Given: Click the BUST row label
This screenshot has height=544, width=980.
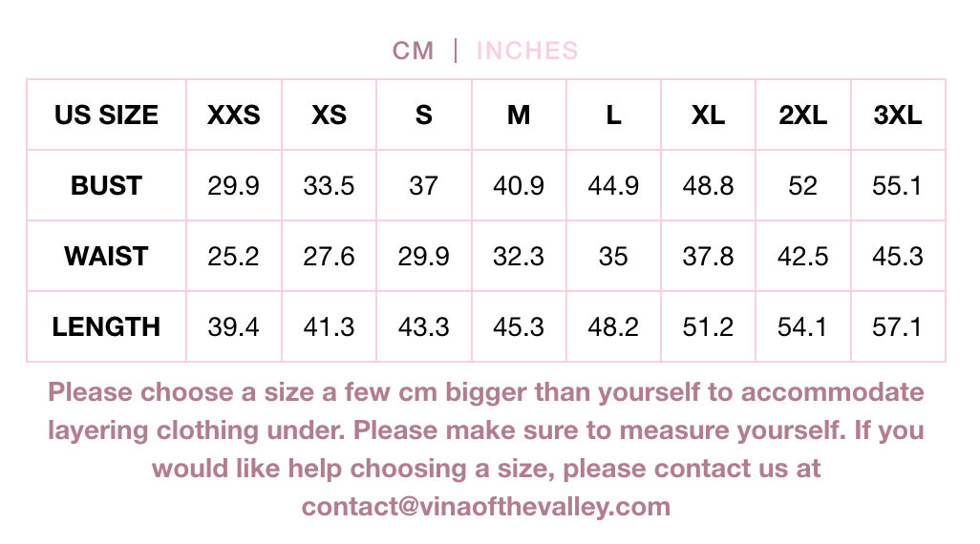Looking at the screenshot, I should 106,185.
